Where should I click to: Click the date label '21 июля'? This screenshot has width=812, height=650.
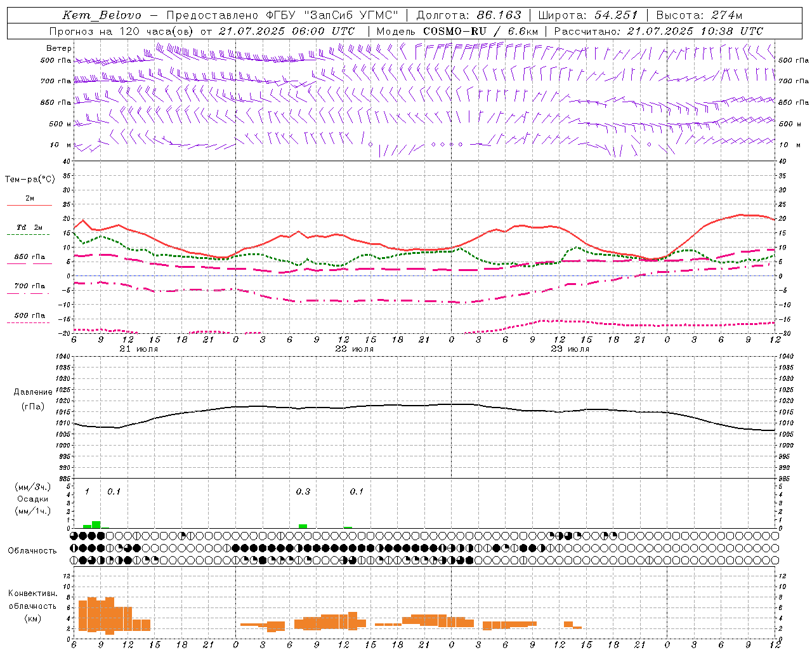[x=139, y=349]
